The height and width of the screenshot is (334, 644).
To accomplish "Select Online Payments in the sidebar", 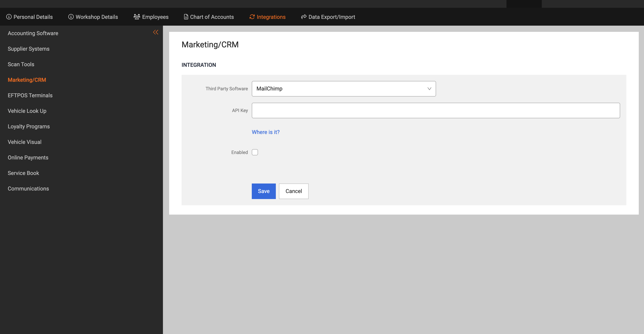I will point(28,158).
